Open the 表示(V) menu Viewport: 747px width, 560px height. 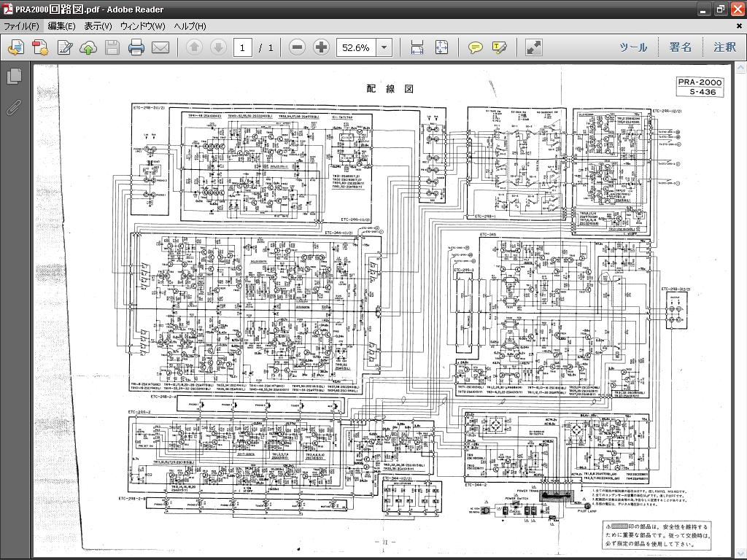point(98,26)
